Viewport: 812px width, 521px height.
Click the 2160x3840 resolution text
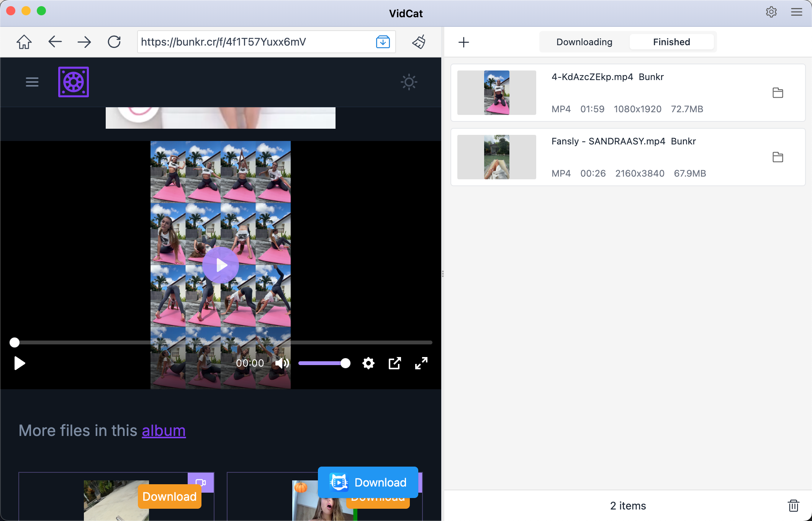pos(640,173)
